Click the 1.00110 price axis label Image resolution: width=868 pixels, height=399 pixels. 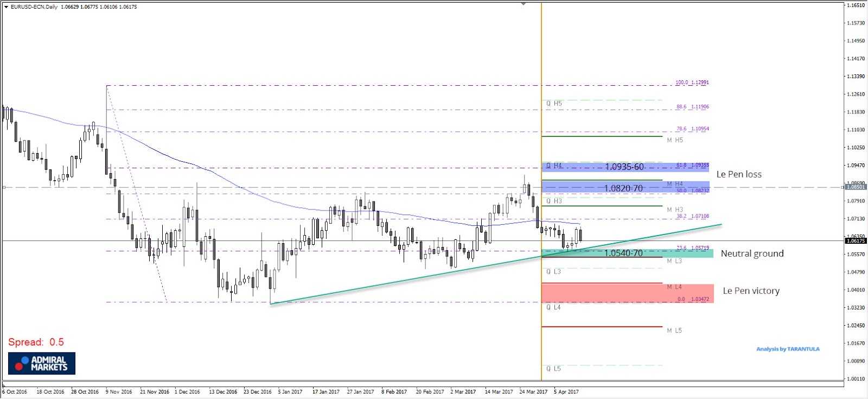pos(856,379)
